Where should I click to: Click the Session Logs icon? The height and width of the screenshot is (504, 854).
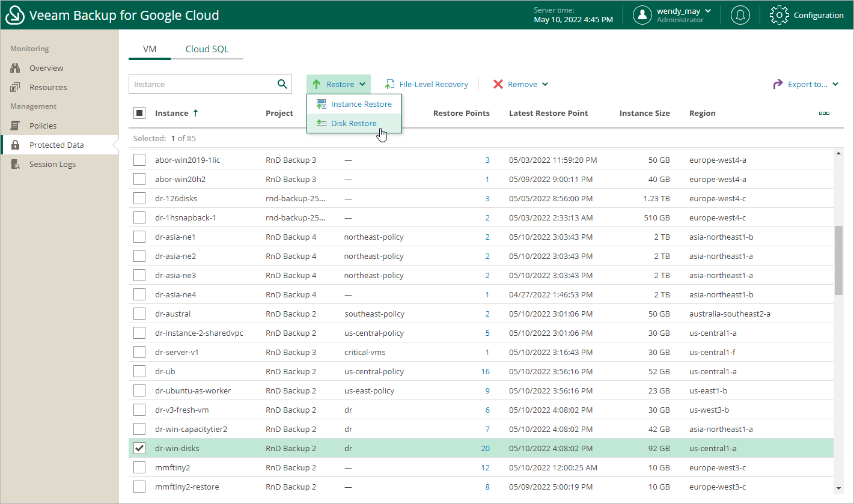tap(16, 164)
